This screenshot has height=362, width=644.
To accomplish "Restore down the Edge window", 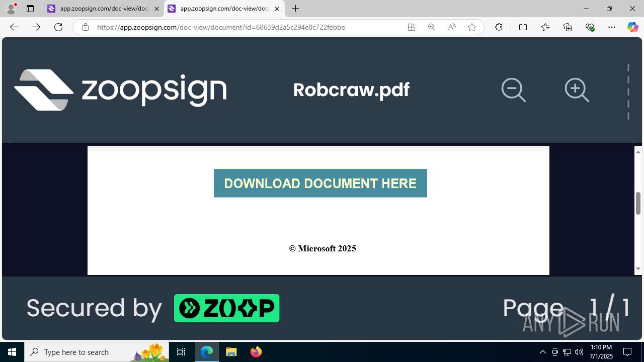I will (x=609, y=9).
